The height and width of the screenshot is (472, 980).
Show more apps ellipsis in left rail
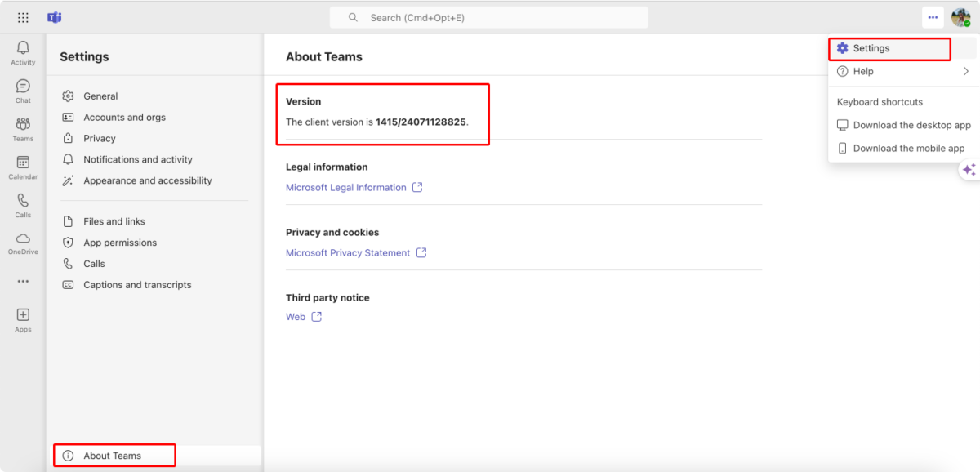pyautogui.click(x=23, y=281)
